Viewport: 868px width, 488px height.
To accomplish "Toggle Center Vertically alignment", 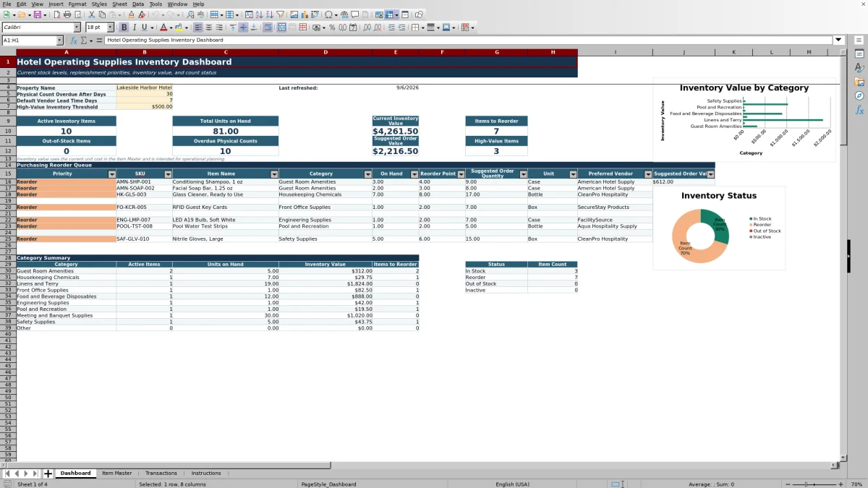I will click(x=243, y=27).
